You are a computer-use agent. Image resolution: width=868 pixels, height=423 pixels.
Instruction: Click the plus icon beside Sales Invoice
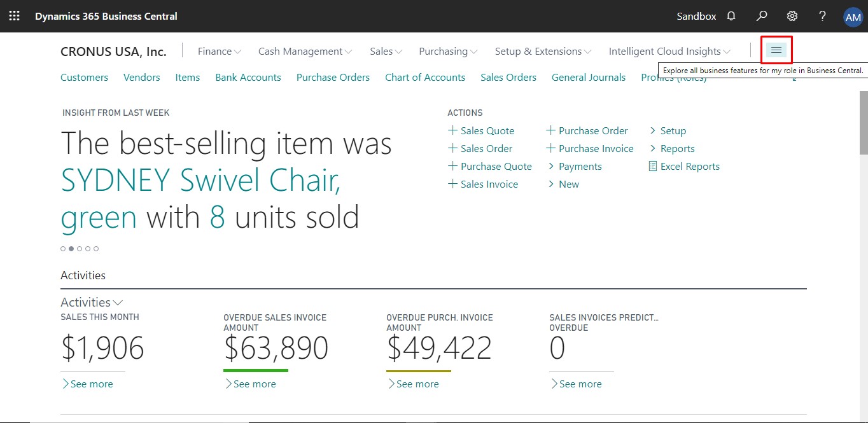click(x=452, y=184)
